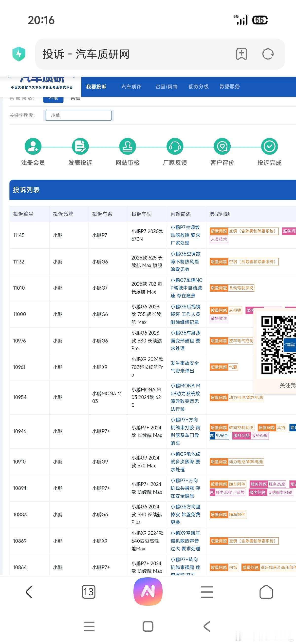Click 人员技术 tag in row 11145
296x644 pixels.
219,239
